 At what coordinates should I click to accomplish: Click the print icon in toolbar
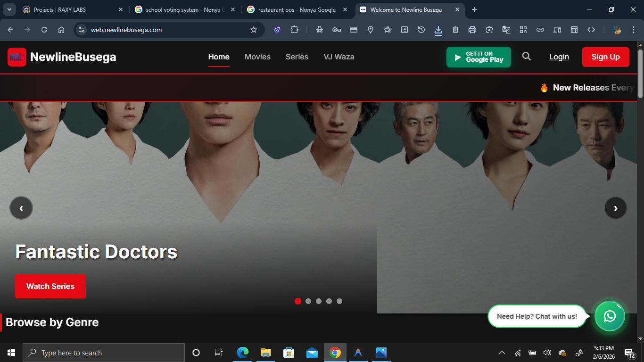coord(472,30)
